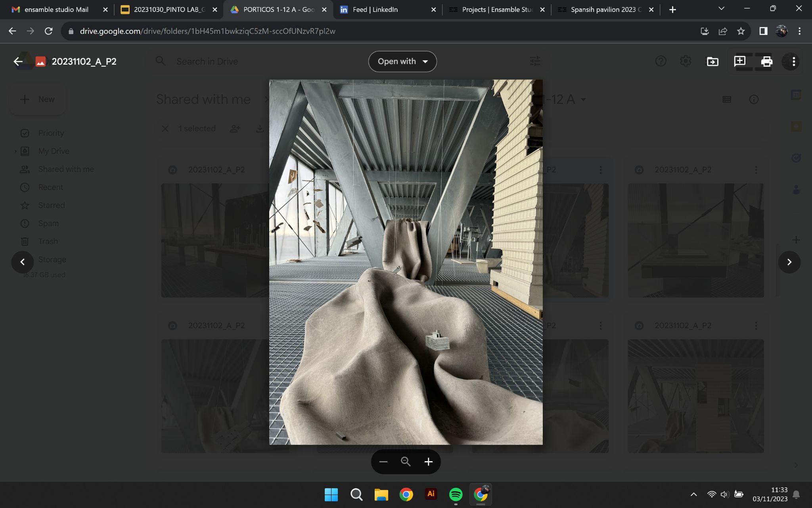Open Spotify from the taskbar

pyautogui.click(x=456, y=495)
